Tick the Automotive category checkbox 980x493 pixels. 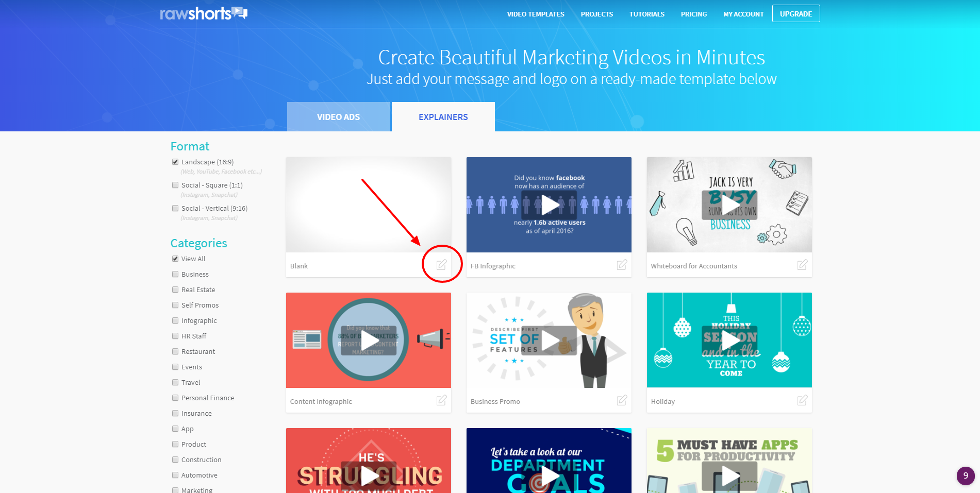(x=175, y=475)
